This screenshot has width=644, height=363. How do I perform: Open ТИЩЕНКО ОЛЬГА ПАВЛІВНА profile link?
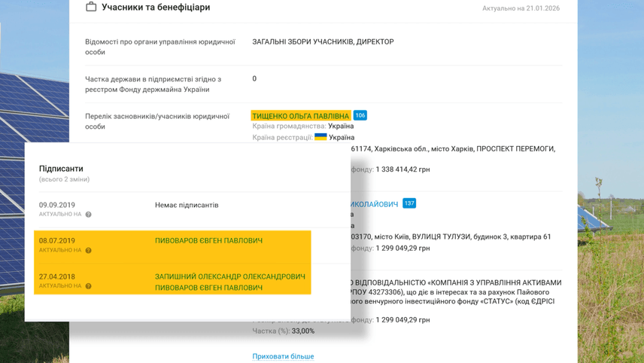click(x=300, y=116)
